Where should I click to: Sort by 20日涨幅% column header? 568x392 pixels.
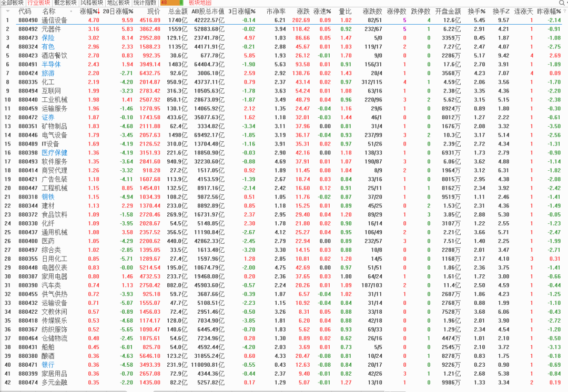pos(118,12)
